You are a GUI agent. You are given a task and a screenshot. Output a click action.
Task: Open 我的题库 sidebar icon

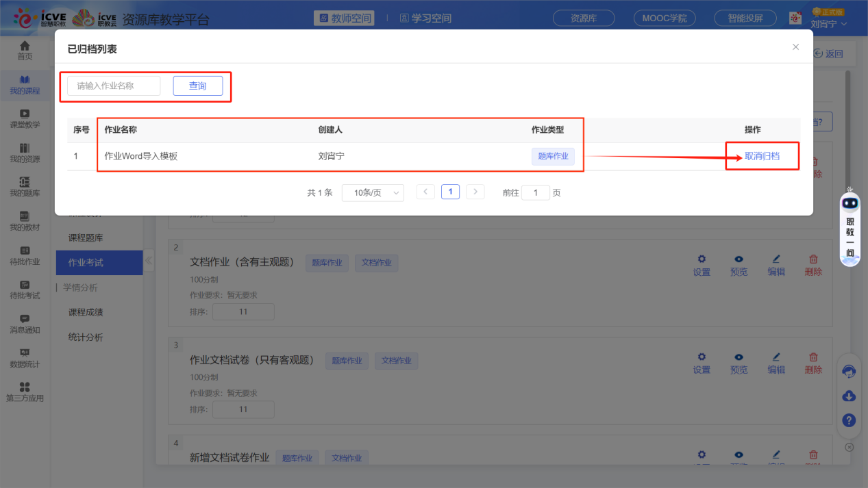tap(25, 188)
